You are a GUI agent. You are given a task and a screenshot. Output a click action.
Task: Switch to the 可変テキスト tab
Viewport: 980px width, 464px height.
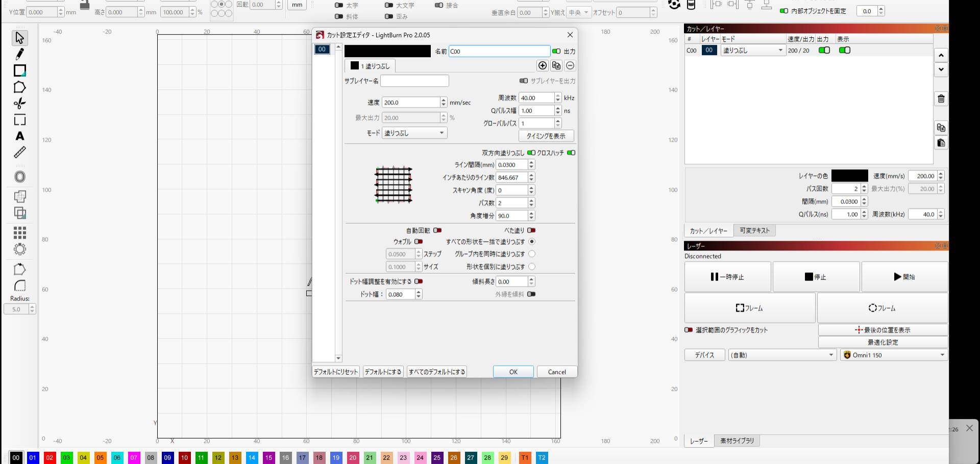tap(754, 231)
